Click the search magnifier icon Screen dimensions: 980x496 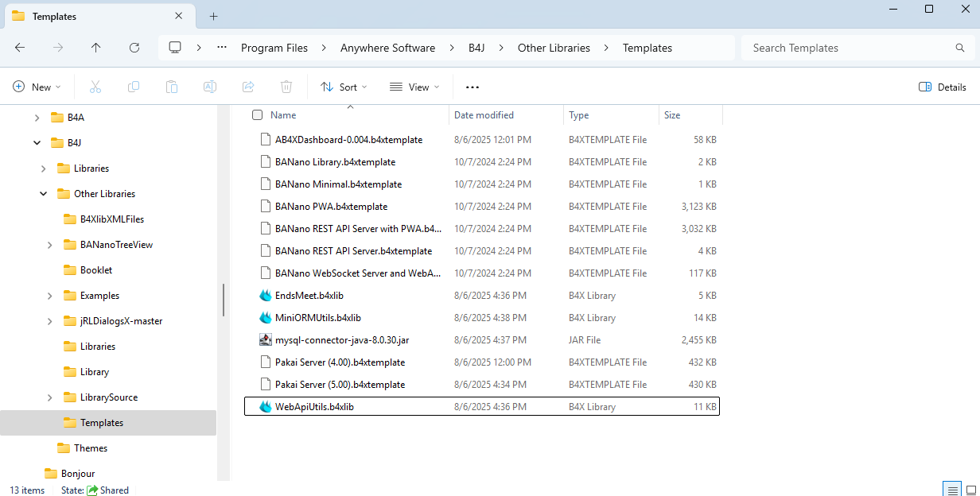[x=960, y=48]
